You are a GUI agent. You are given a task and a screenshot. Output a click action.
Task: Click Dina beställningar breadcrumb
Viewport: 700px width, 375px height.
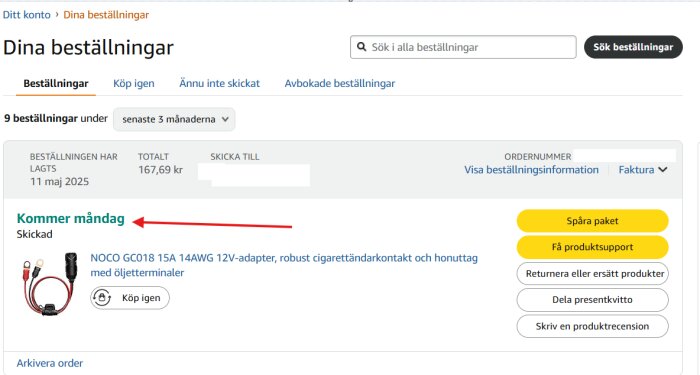tap(106, 15)
